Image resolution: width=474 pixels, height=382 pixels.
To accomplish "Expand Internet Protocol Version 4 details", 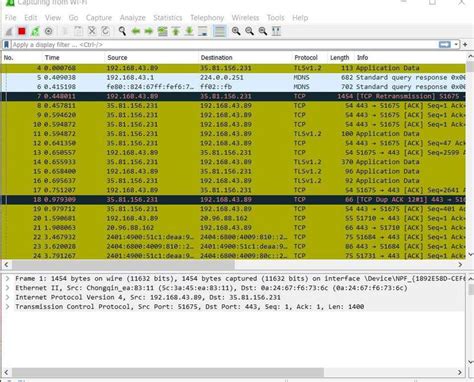I will 7,297.
